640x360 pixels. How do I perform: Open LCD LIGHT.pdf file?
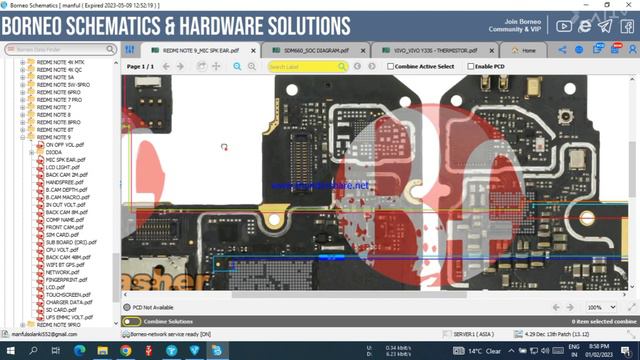(62, 167)
